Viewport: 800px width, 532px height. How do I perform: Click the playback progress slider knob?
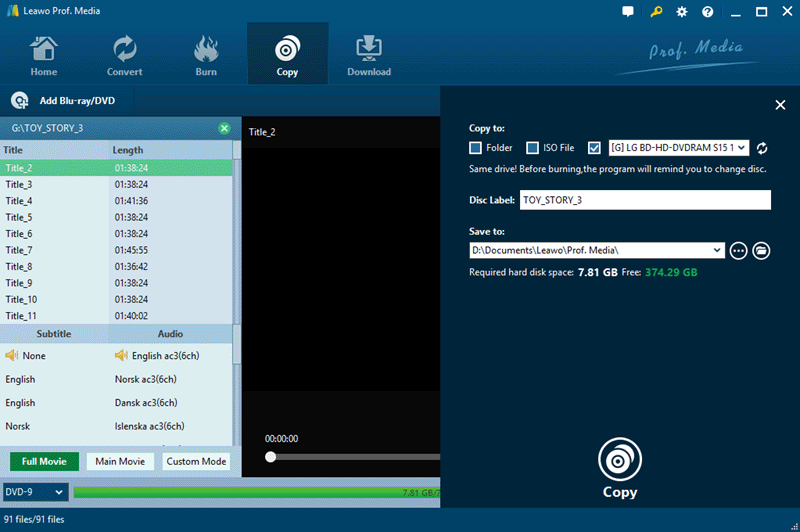pyautogui.click(x=270, y=457)
